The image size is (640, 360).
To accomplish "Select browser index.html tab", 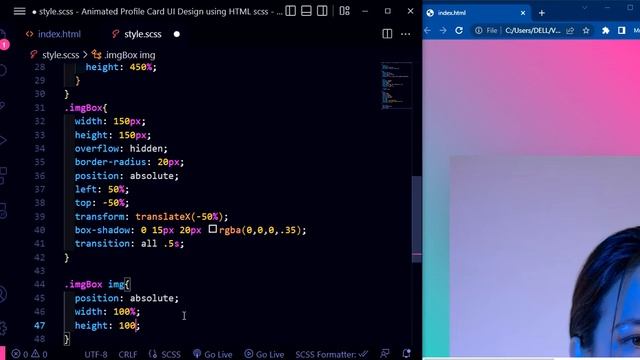I will [x=476, y=13].
